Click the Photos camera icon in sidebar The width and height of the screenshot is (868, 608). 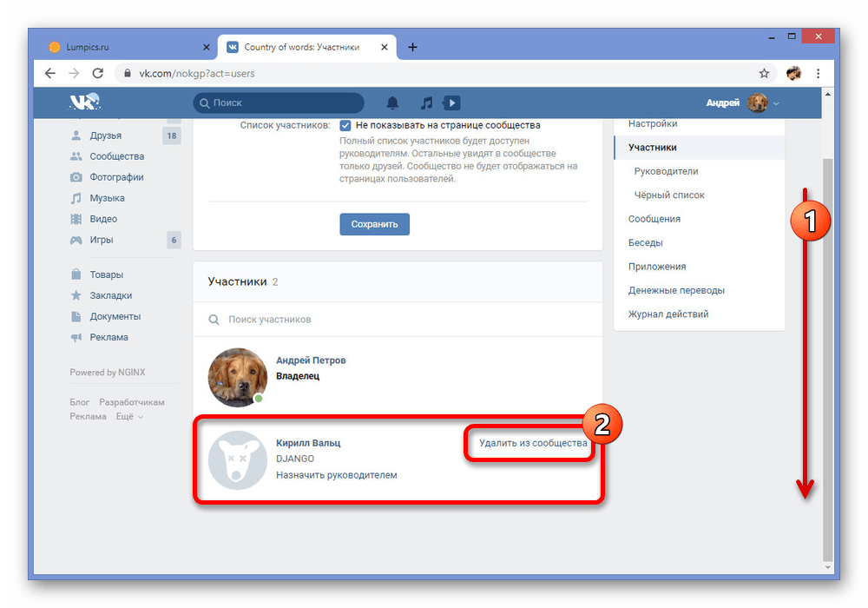76,177
